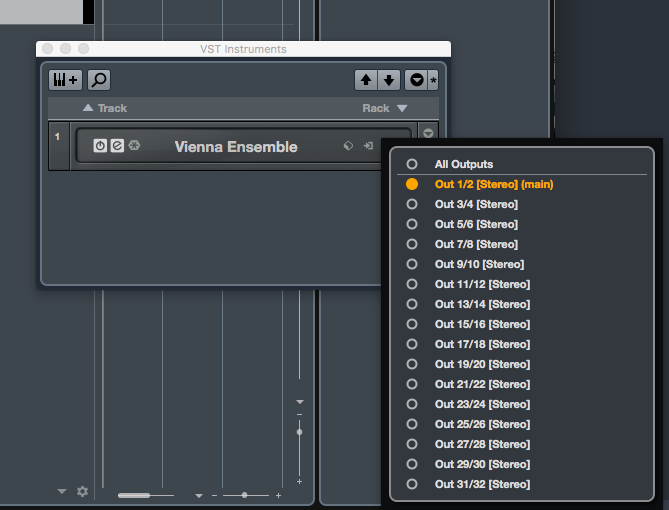Choose Out 27/28 [Stereo] menu entry

522,444
